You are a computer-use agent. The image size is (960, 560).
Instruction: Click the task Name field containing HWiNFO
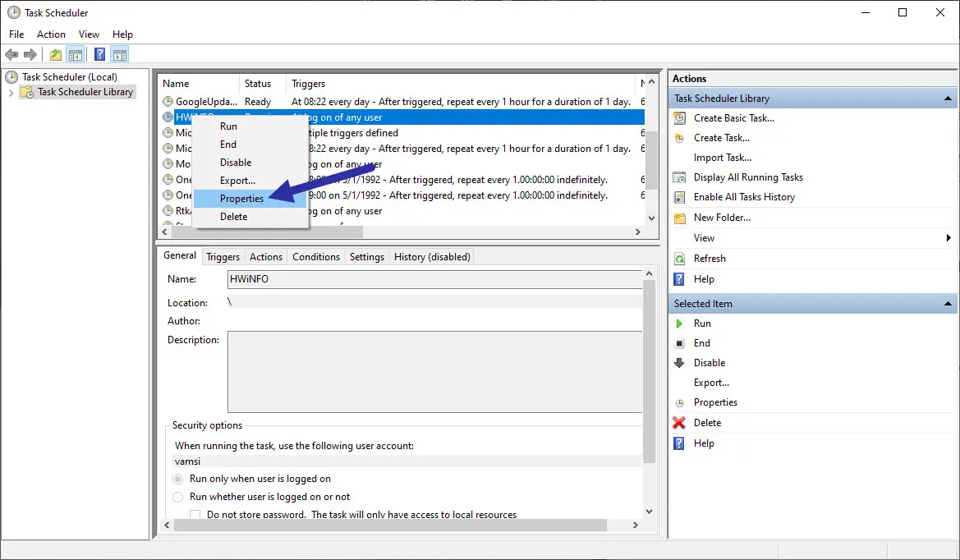434,279
